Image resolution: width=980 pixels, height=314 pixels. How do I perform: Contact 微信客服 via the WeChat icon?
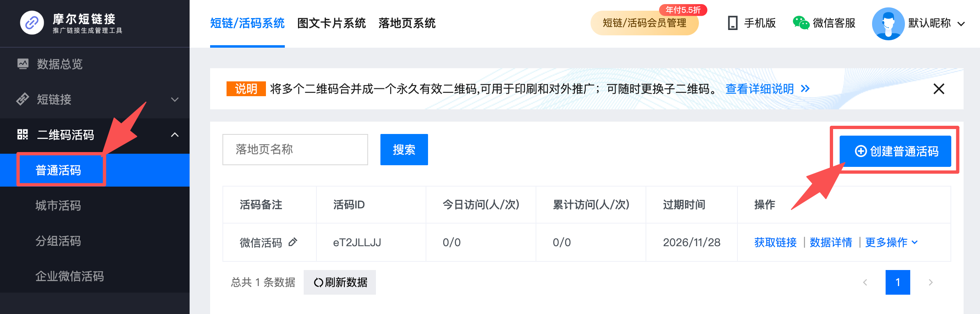pos(801,23)
